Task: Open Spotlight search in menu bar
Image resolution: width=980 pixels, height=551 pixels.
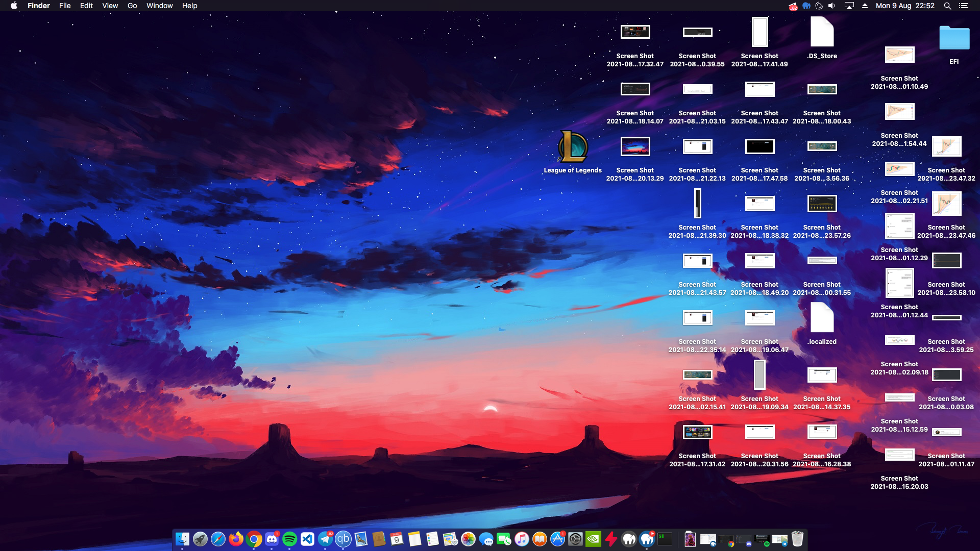Action: (947, 6)
